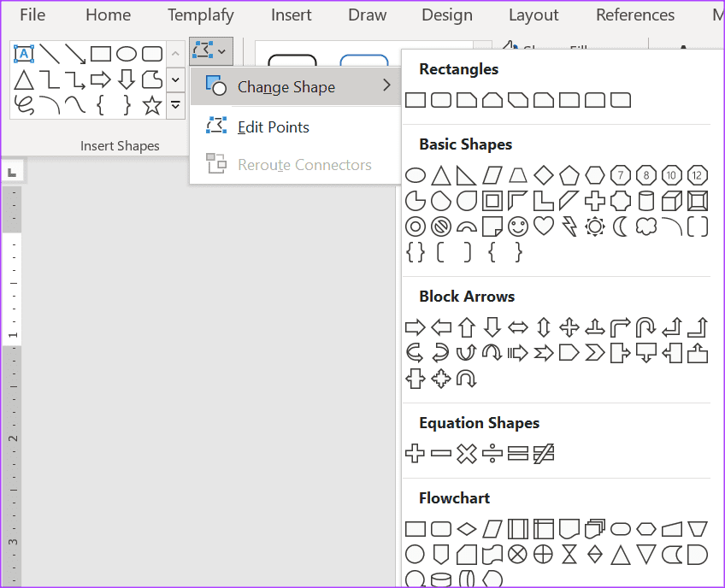Select the star in Insert Shapes gallery

tap(152, 105)
